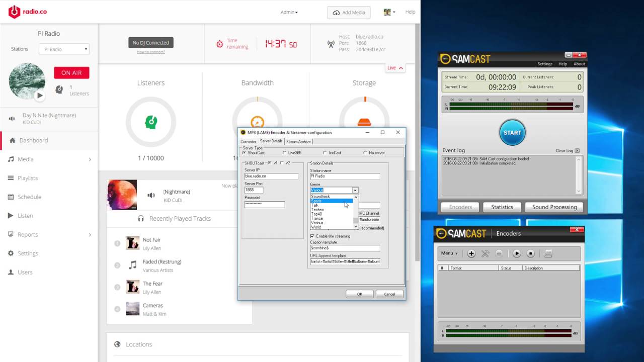This screenshot has height=362, width=644.
Task: Click the Station name input field
Action: click(x=345, y=176)
